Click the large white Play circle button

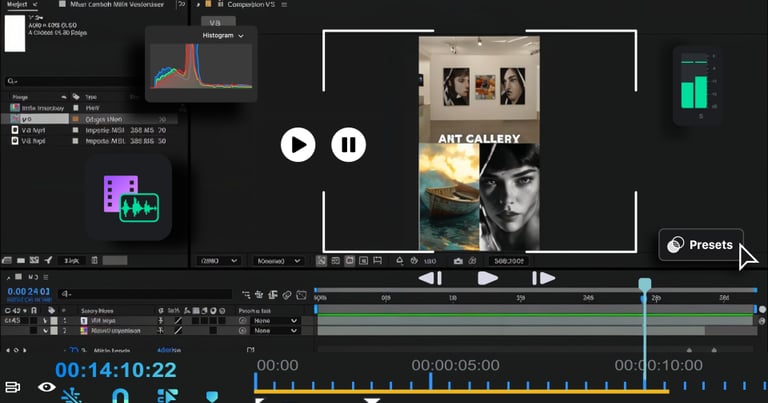298,144
